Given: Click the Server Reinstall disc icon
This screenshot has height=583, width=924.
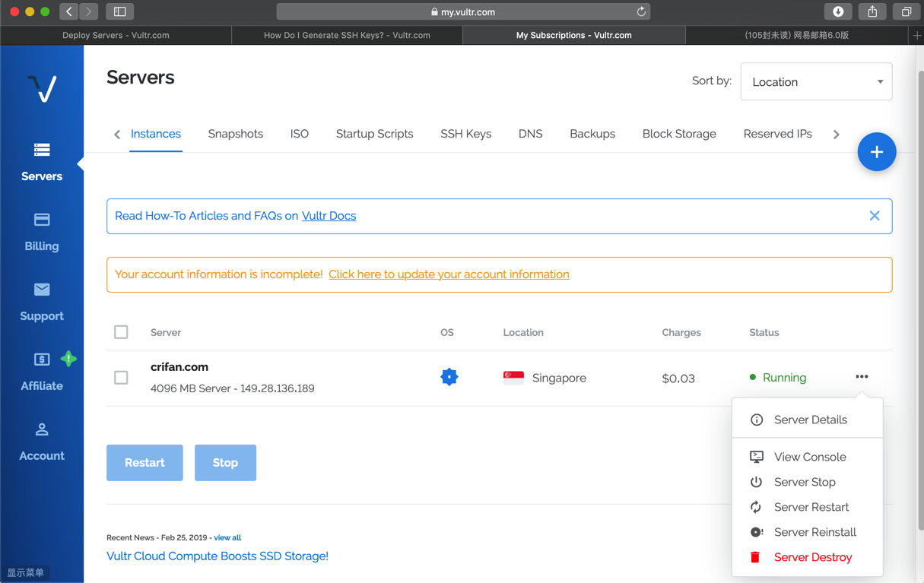Looking at the screenshot, I should coord(757,532).
